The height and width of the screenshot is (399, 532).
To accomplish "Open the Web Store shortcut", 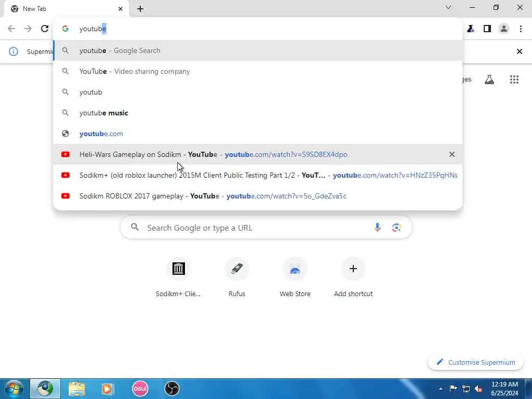I will tap(295, 277).
